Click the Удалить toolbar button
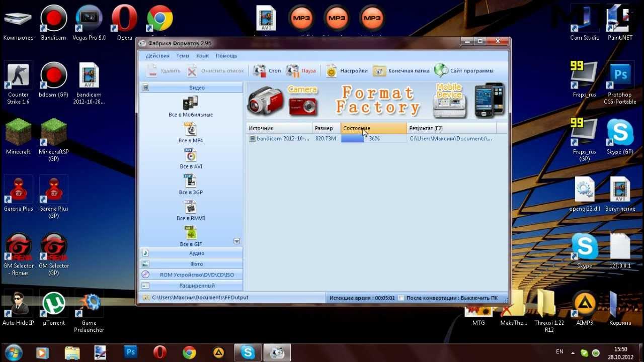This screenshot has height=362, width=644. tap(164, 71)
